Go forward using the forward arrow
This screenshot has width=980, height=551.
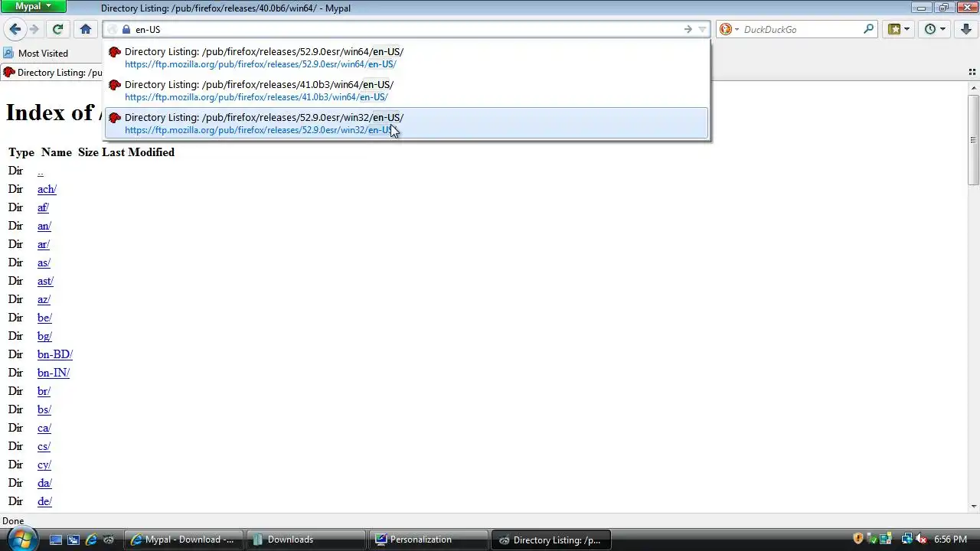[34, 29]
